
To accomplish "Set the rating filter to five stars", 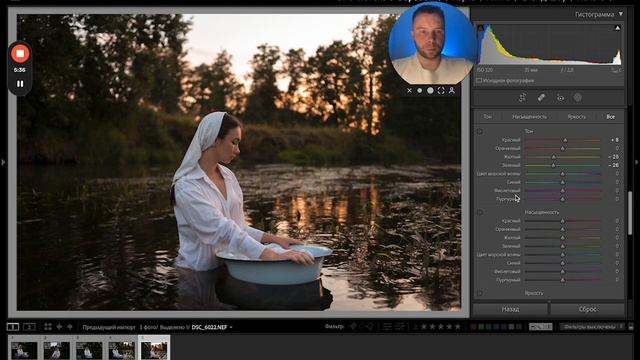I will (458, 327).
